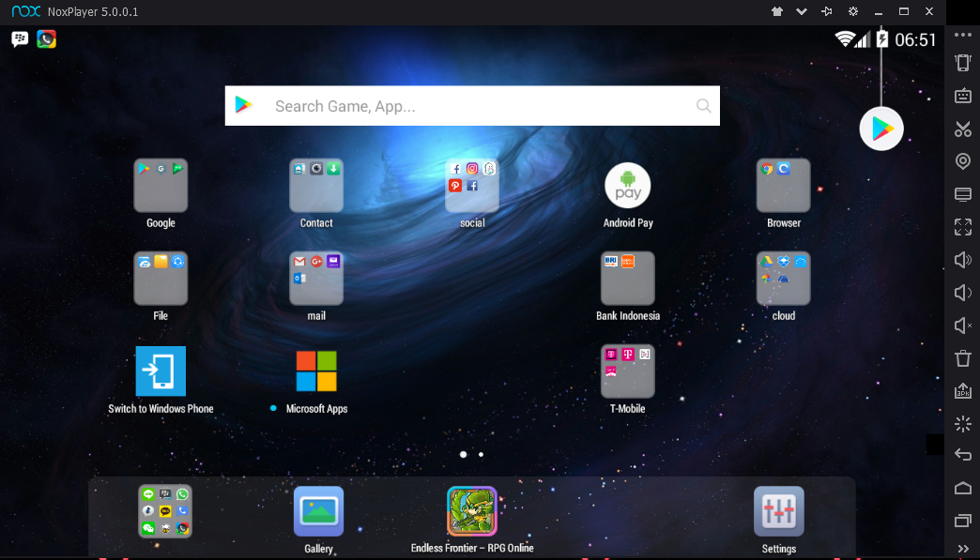Launch the Microsoft Apps icon
The image size is (980, 560).
[316, 371]
